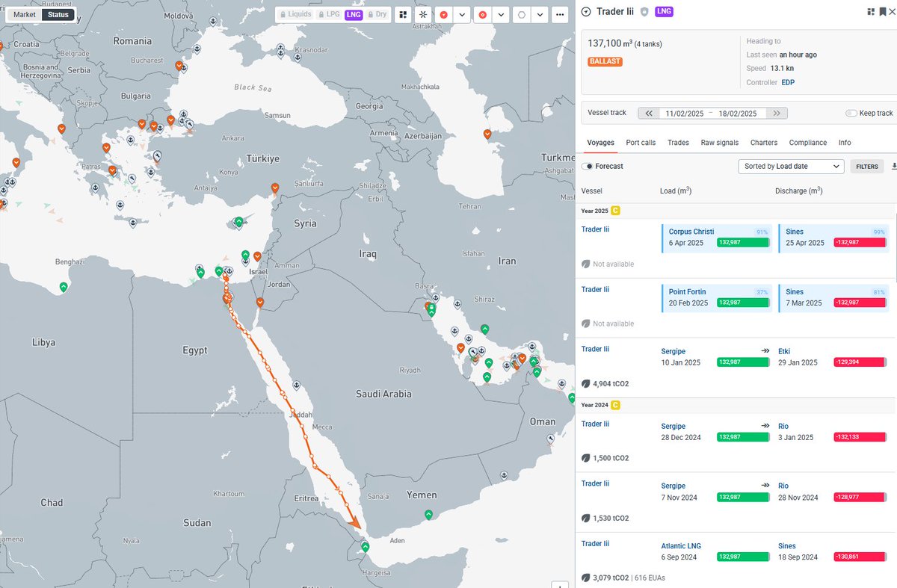Open the EDP controller link
Image resolution: width=897 pixels, height=588 pixels.
point(789,82)
